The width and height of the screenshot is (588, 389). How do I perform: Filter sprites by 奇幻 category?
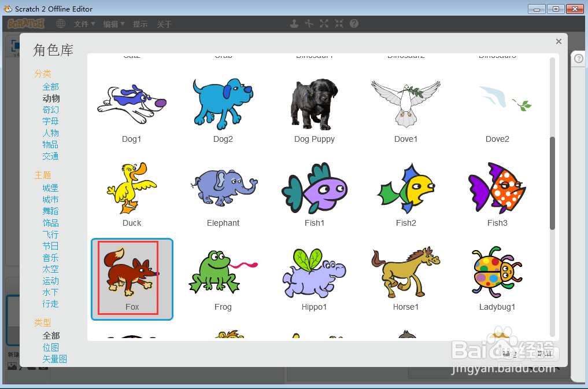pos(51,109)
